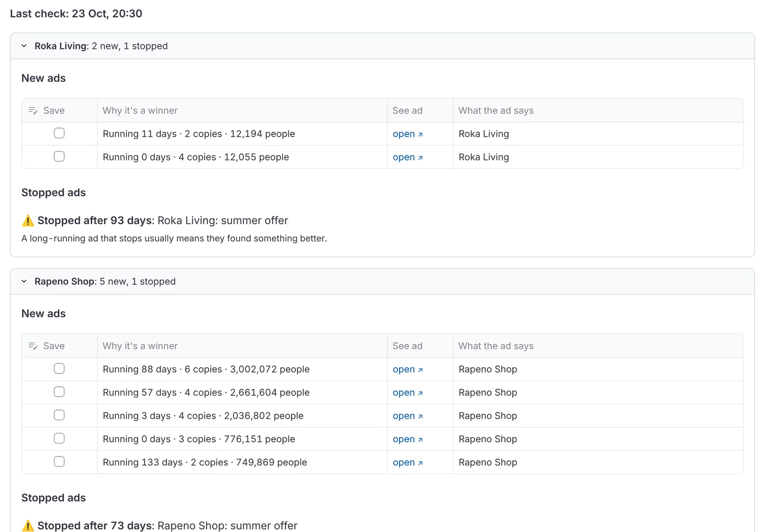Image resolution: width=765 pixels, height=532 pixels.
Task: Click text 'Running 0 days · 4 copies · 12,055 people'
Action: (196, 157)
